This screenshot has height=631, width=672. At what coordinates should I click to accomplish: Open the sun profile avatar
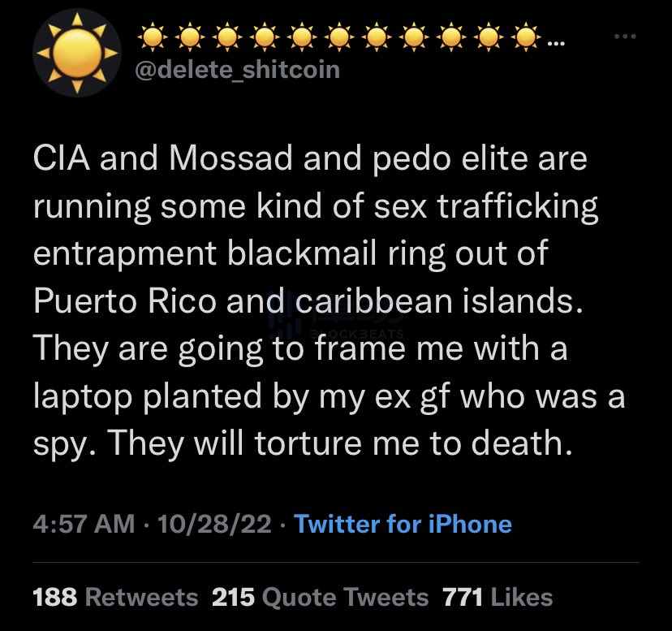pyautogui.click(x=71, y=50)
